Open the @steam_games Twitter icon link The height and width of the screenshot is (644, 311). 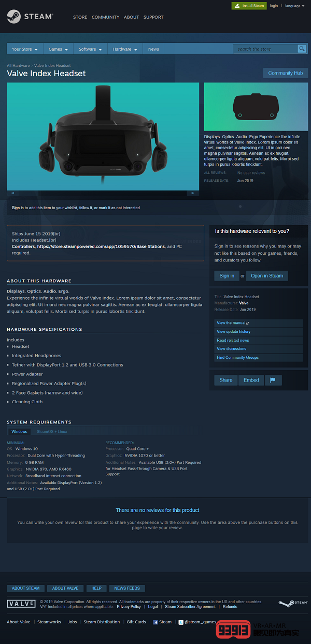click(181, 622)
